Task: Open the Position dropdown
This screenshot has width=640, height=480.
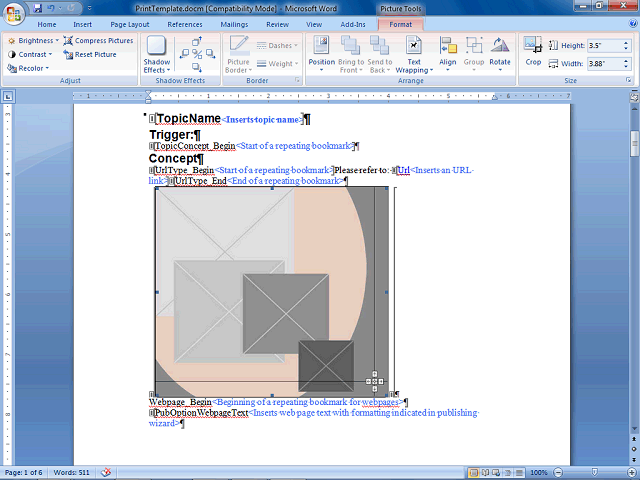Action: click(x=322, y=55)
